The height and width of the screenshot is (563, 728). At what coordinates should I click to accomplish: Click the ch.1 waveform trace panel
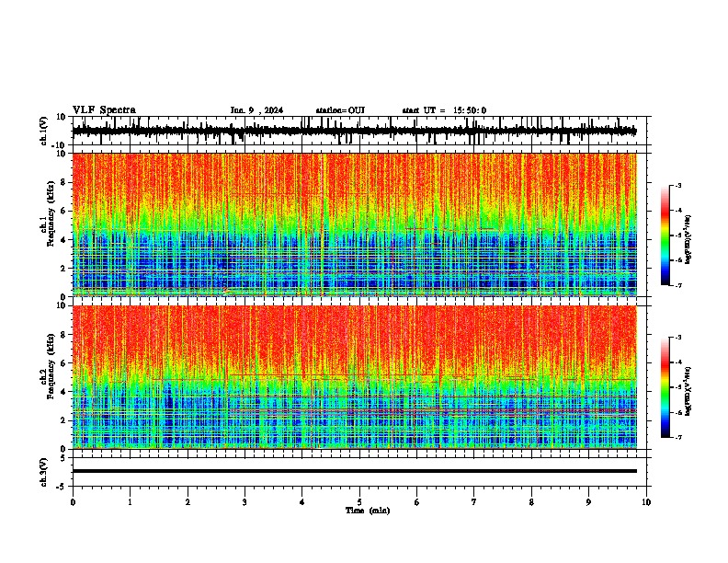[x=361, y=131]
